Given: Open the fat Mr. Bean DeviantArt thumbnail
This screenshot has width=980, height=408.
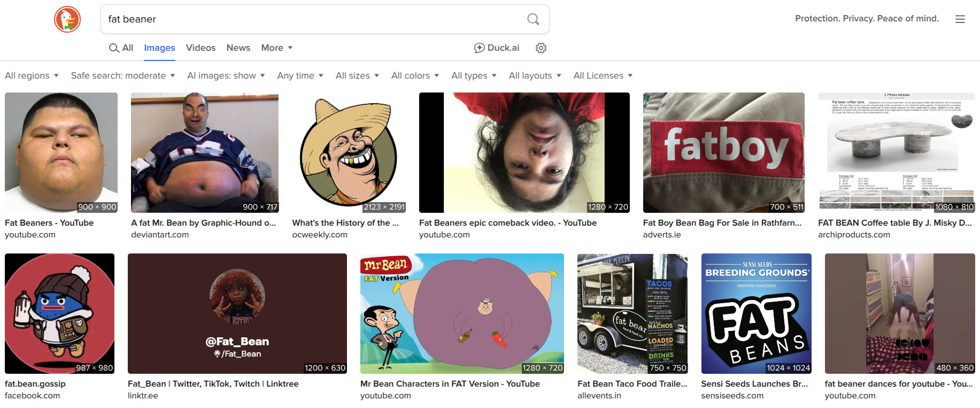Looking at the screenshot, I should pos(205,152).
